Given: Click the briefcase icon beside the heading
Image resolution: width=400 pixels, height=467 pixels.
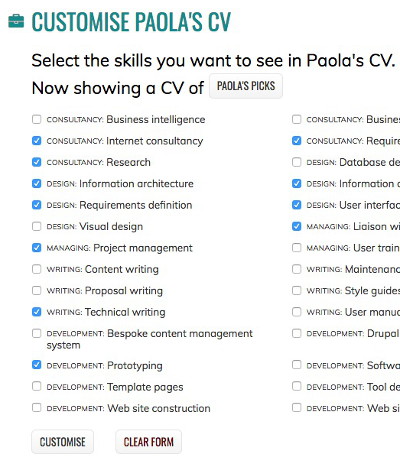Looking at the screenshot, I should pos(16,21).
